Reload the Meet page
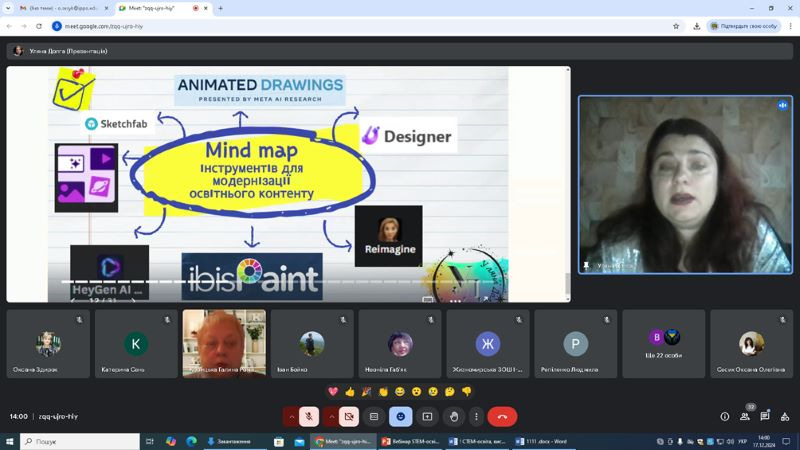The height and width of the screenshot is (450, 800). 39,26
